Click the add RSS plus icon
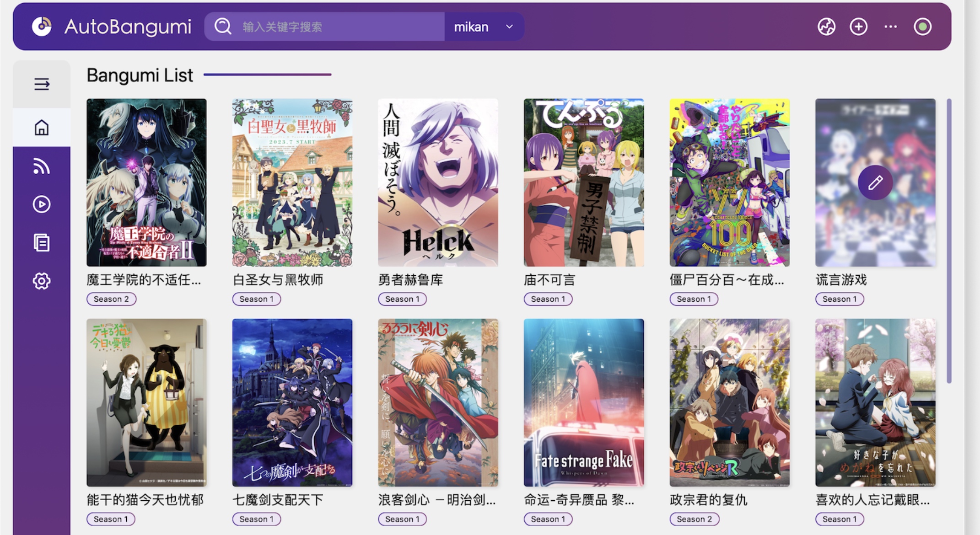Viewport: 980px width, 535px height. (858, 27)
